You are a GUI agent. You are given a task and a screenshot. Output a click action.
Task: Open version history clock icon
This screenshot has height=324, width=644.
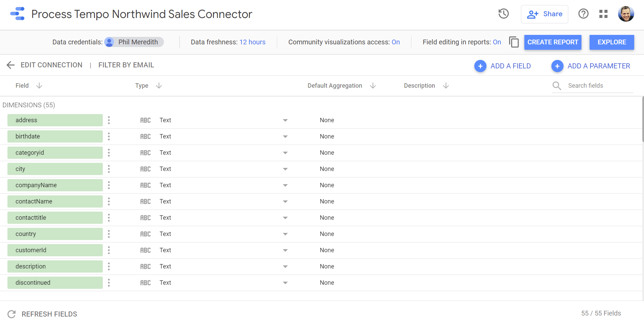click(x=503, y=14)
